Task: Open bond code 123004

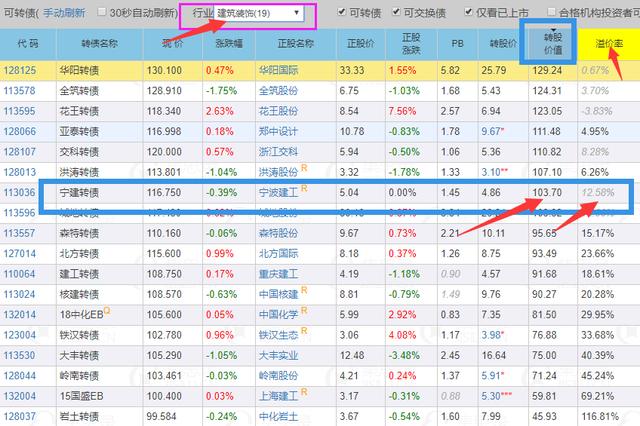Action: coord(20,335)
